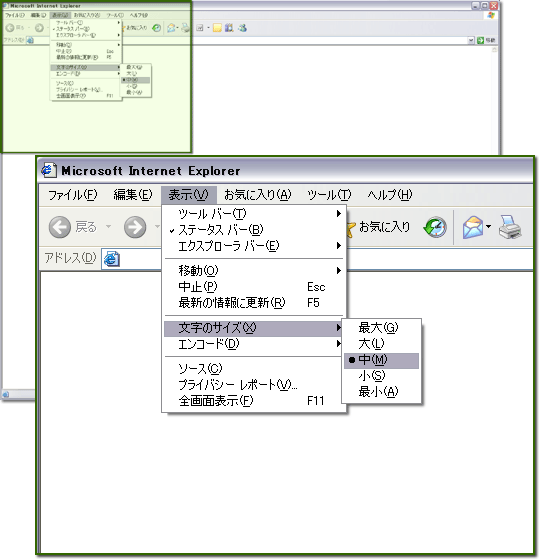Viewport: 540px width, 560px height.
Task: Click the yellow Discuss icon in the background window toolbar
Action: pyautogui.click(x=217, y=28)
